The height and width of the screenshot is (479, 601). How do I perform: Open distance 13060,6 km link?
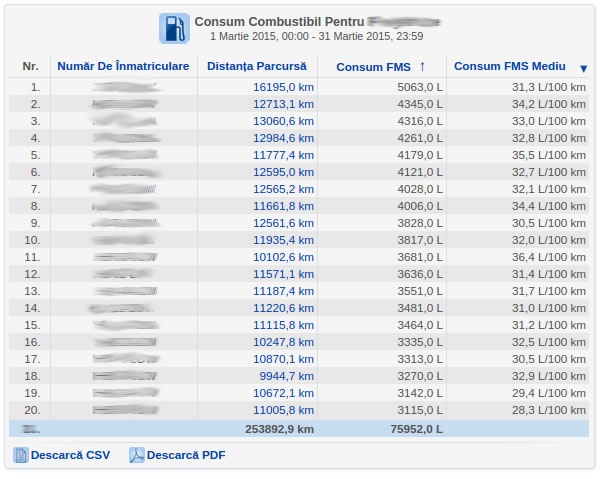[x=283, y=121]
